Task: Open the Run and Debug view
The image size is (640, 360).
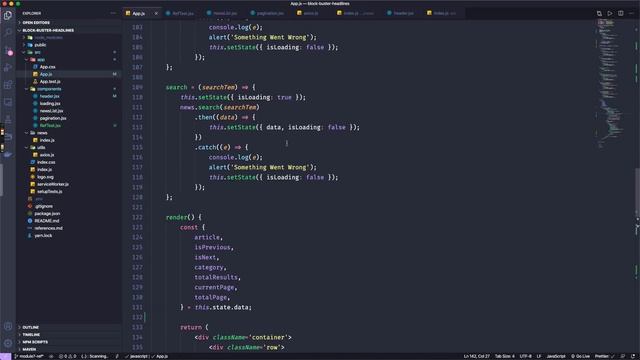Action: (8, 68)
